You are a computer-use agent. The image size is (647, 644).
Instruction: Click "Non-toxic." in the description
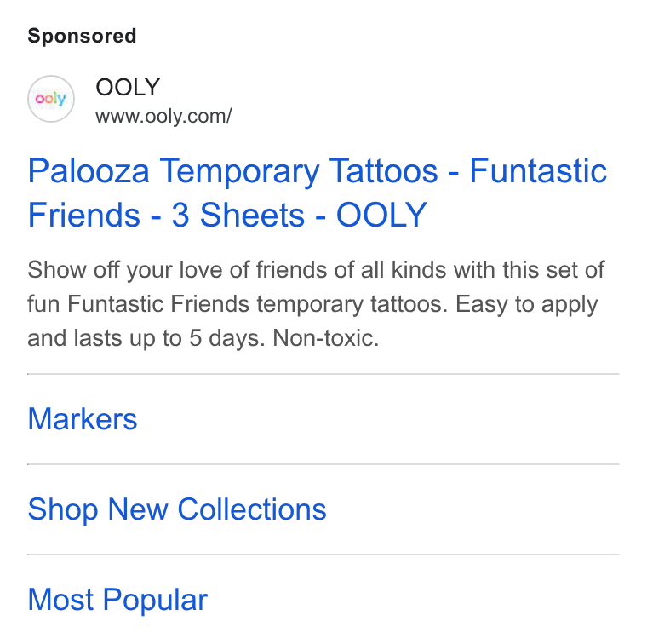pos(326,338)
